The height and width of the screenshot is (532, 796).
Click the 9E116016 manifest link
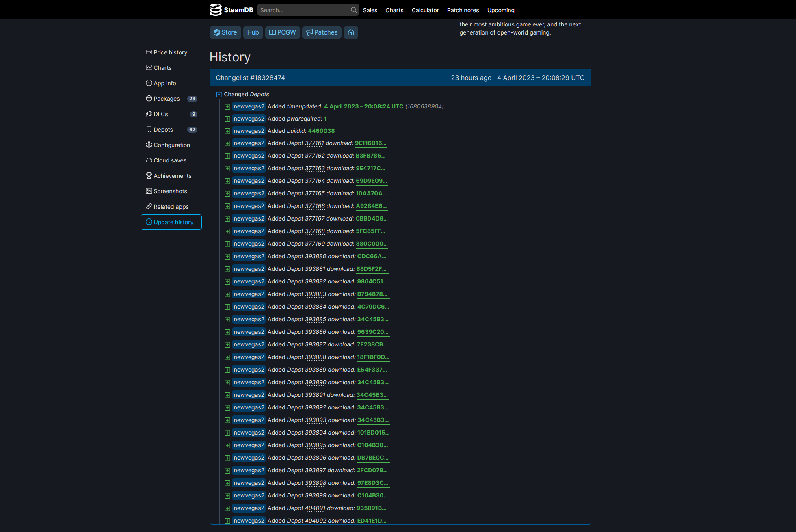pyautogui.click(x=371, y=143)
